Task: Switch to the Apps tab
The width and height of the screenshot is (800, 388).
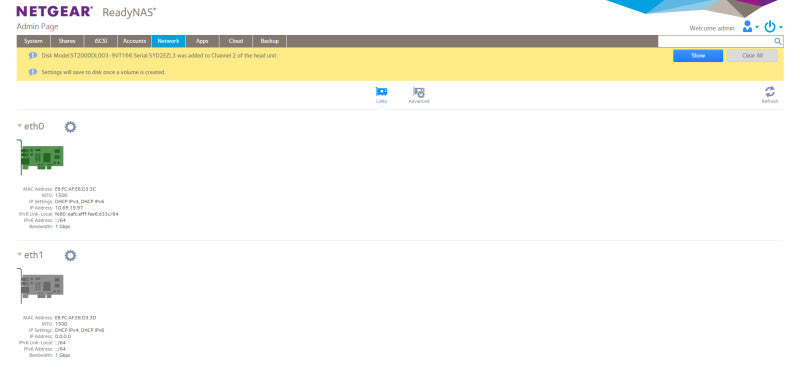Action: coord(202,41)
